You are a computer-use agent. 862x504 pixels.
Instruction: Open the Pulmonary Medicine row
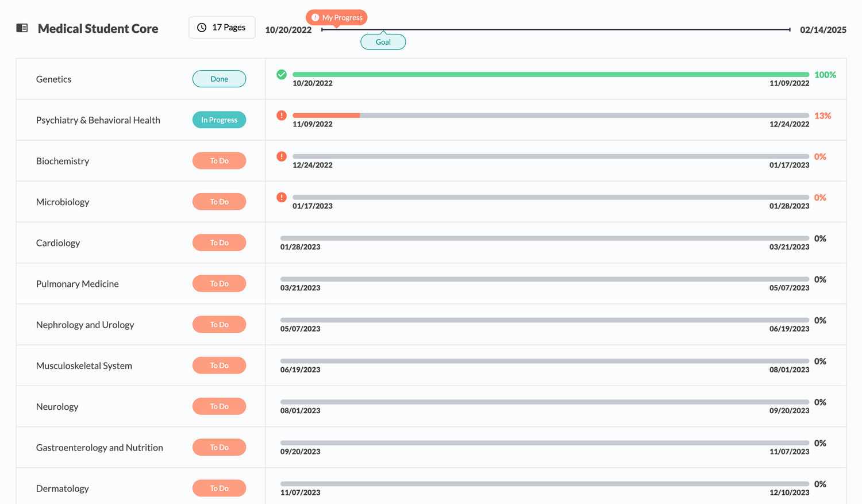point(431,283)
